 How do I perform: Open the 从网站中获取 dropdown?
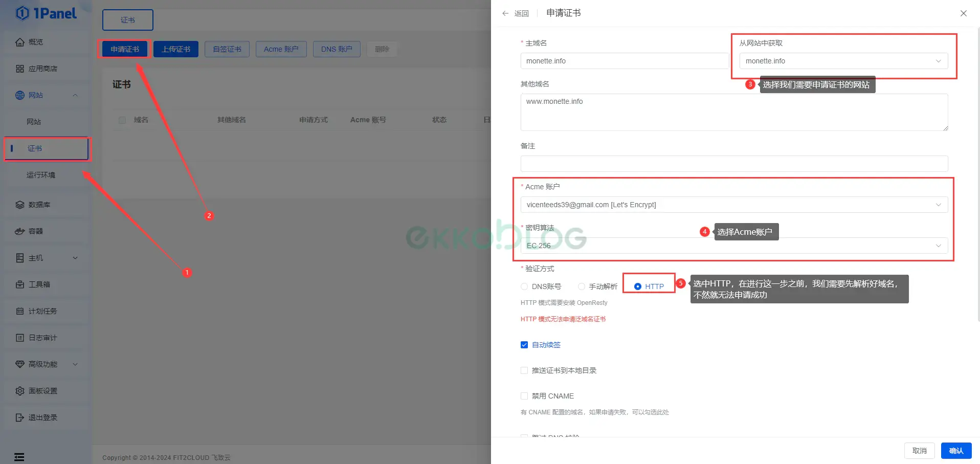coord(843,61)
